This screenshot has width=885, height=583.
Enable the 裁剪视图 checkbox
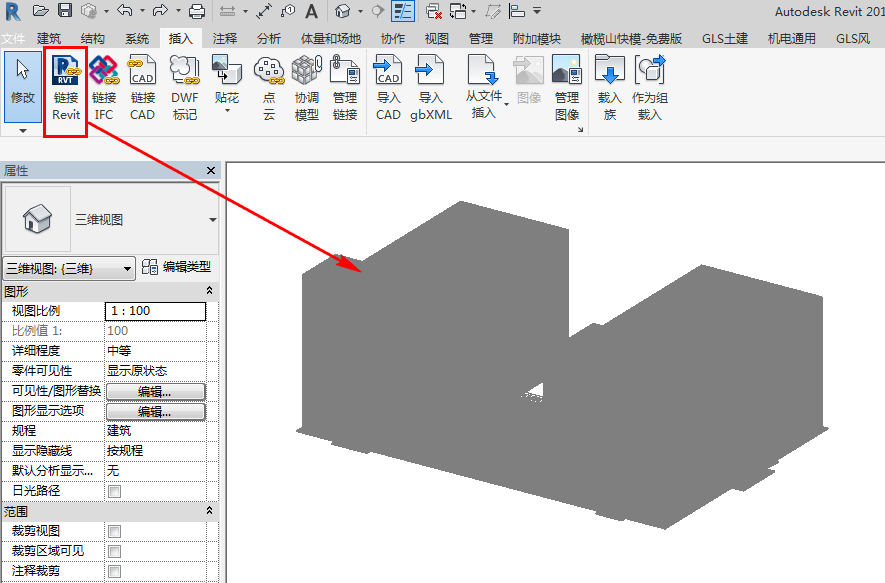(x=115, y=531)
